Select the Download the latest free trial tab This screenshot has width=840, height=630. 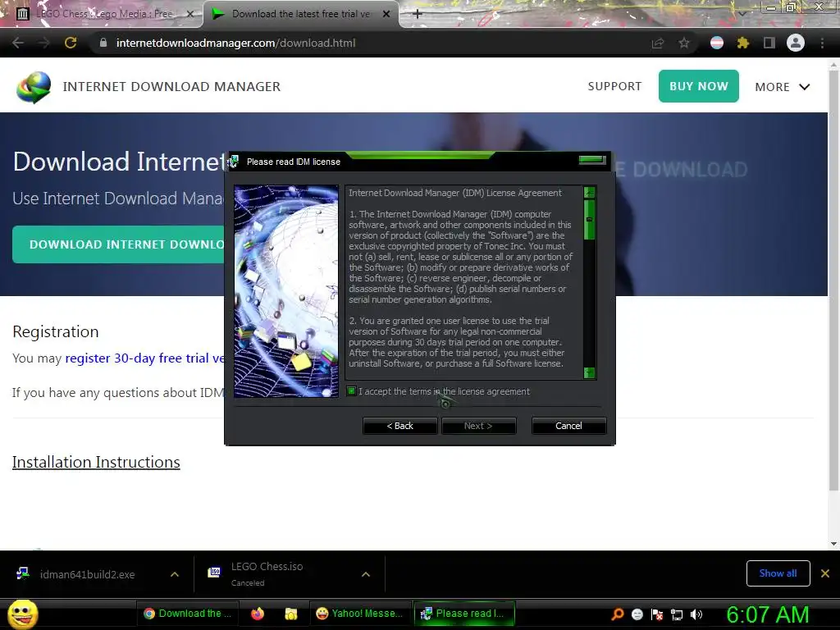click(x=300, y=14)
